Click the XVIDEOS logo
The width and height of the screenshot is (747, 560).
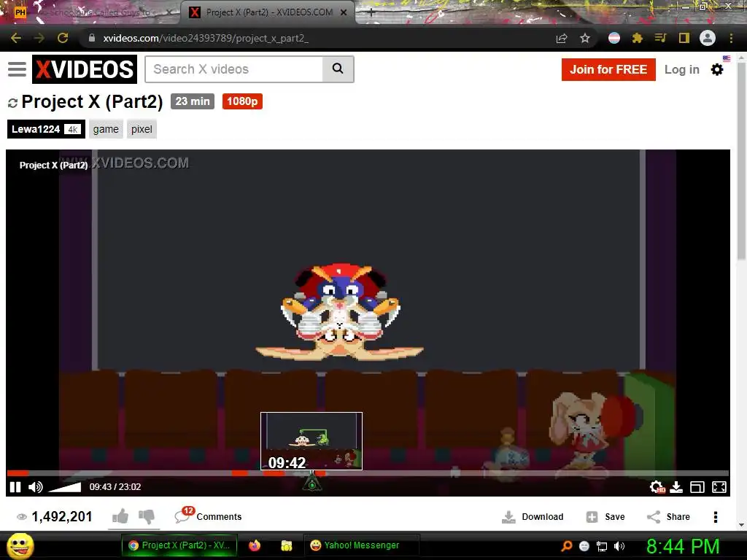point(85,69)
